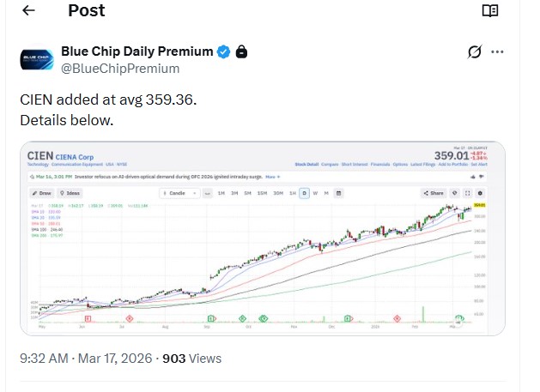This screenshot has height=392, width=540.
Task: Open the calendar date range icon
Action: pyautogui.click(x=338, y=193)
